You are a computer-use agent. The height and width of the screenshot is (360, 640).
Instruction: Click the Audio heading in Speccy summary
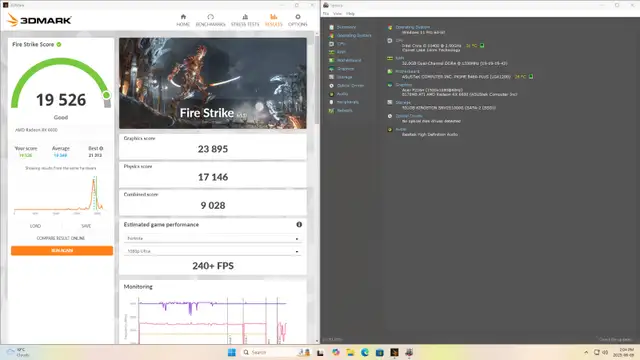[401, 129]
